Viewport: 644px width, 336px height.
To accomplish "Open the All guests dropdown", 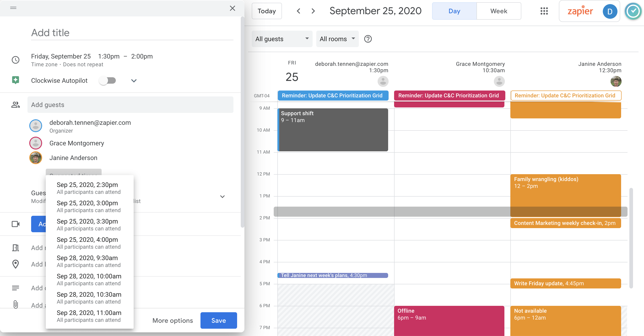I will (282, 39).
